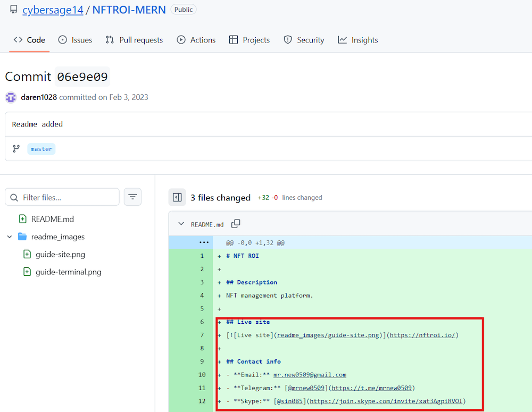Screen dimensions: 532x412
Task: Collapse the readme_images folder
Action: [10, 237]
